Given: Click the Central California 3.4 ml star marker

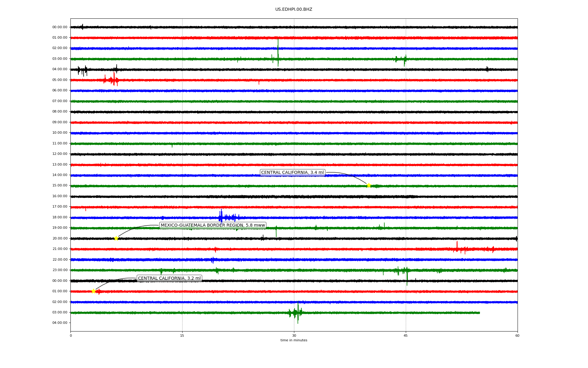Looking at the screenshot, I should (x=369, y=185).
